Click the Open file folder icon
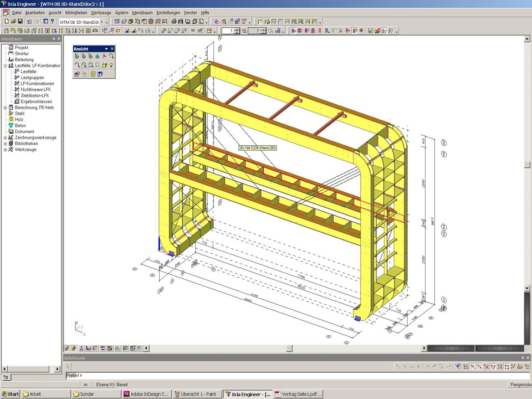This screenshot has height=399, width=532. pyautogui.click(x=13, y=22)
